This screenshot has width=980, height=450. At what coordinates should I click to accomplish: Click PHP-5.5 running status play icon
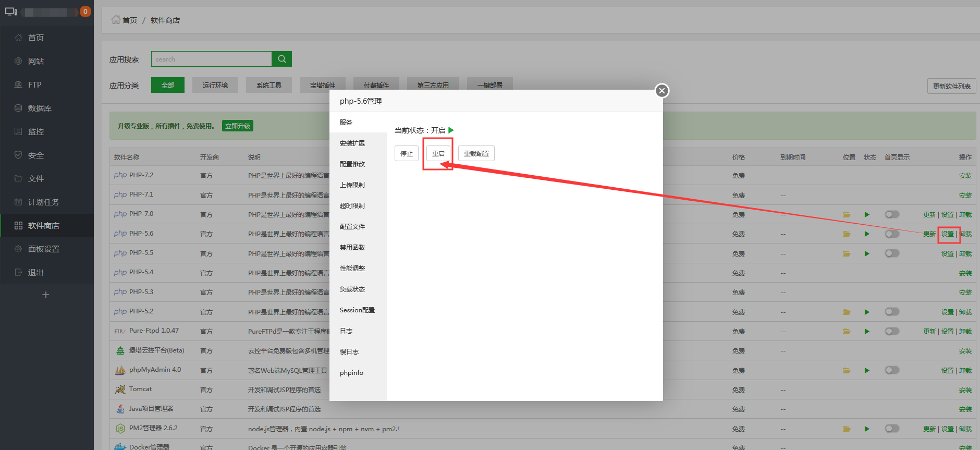click(x=867, y=253)
